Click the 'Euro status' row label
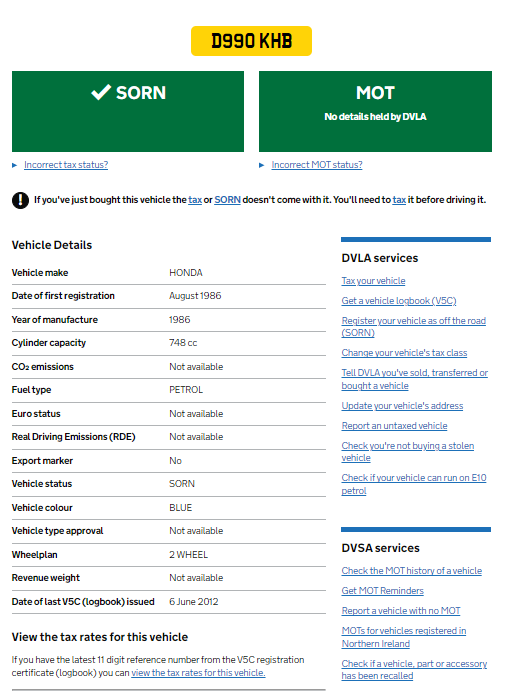This screenshot has height=700, width=508. tap(36, 414)
